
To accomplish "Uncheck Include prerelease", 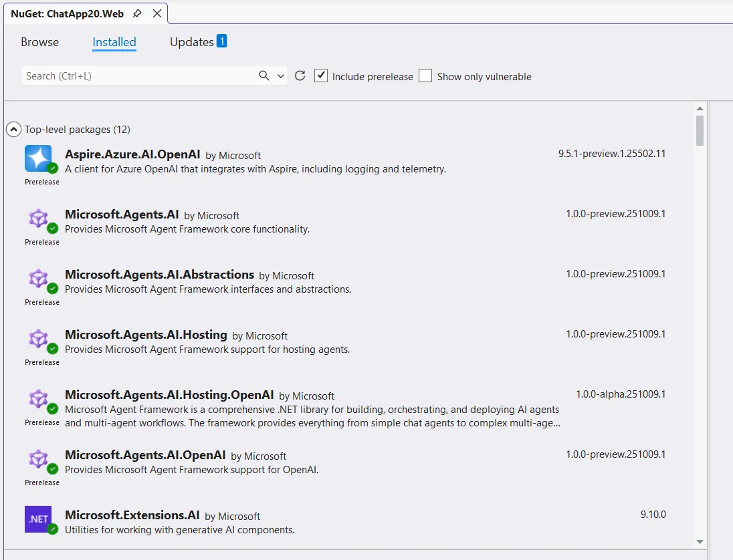I will pyautogui.click(x=321, y=76).
